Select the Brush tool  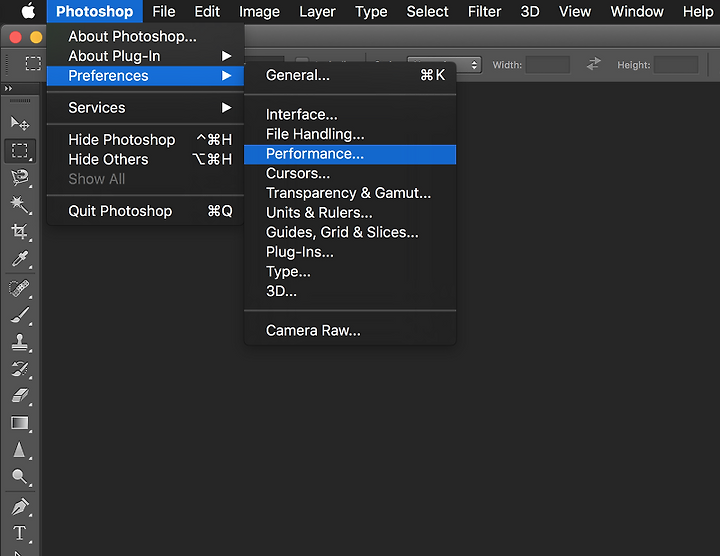tap(20, 316)
